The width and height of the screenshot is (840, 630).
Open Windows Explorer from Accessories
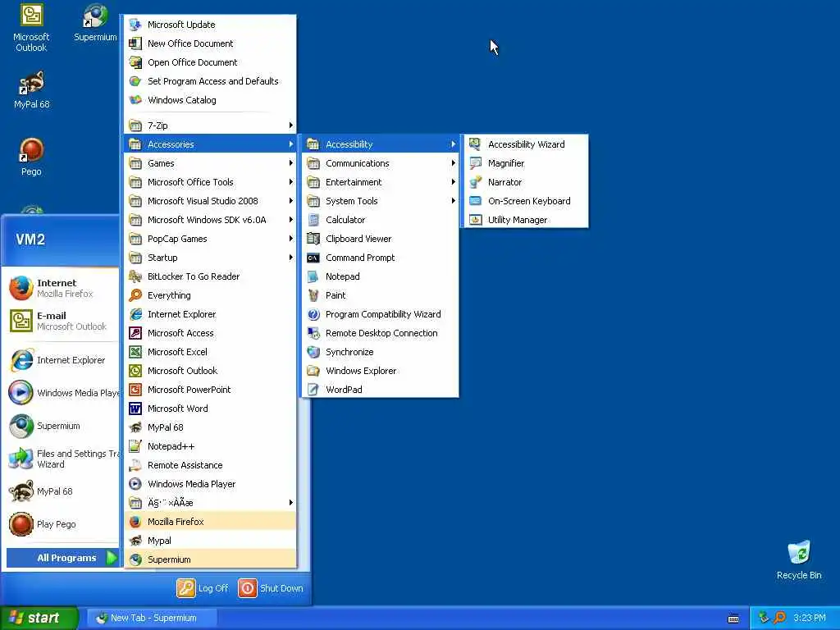coord(381,371)
